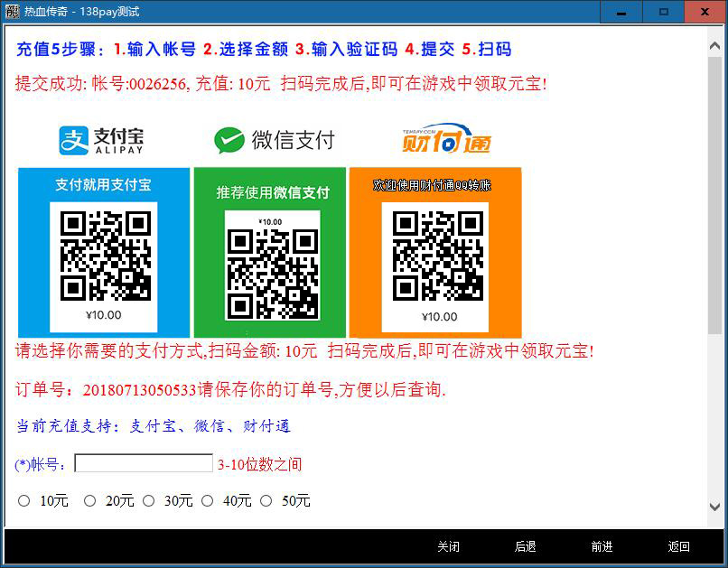Focus the 帐号 account input field
Viewport: 728px width, 568px height.
click(144, 463)
